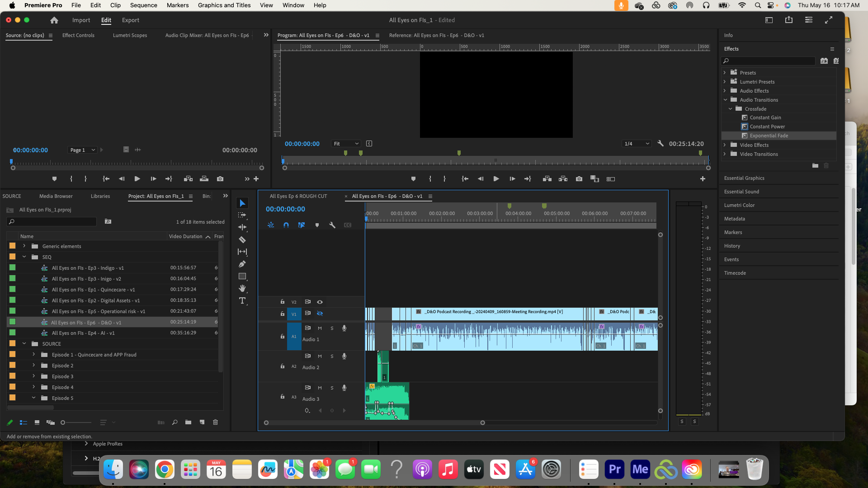Enable Snap in the timeline toolbar

(x=286, y=225)
